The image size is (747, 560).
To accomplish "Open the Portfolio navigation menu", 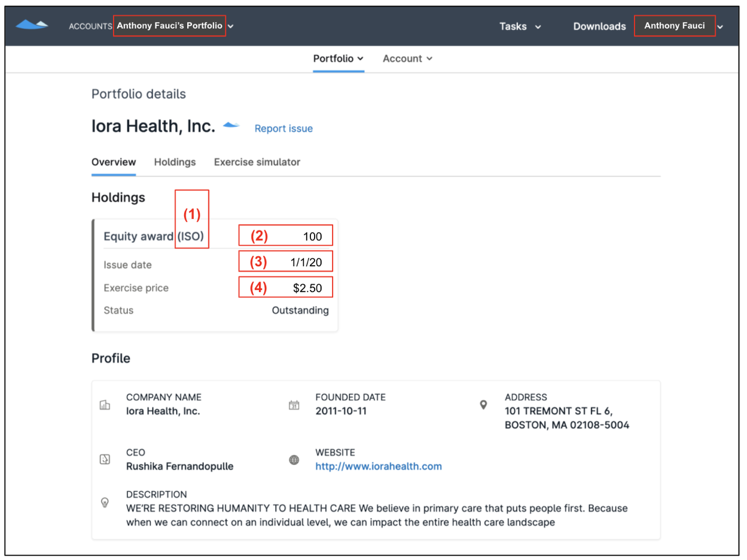I will tap(338, 59).
